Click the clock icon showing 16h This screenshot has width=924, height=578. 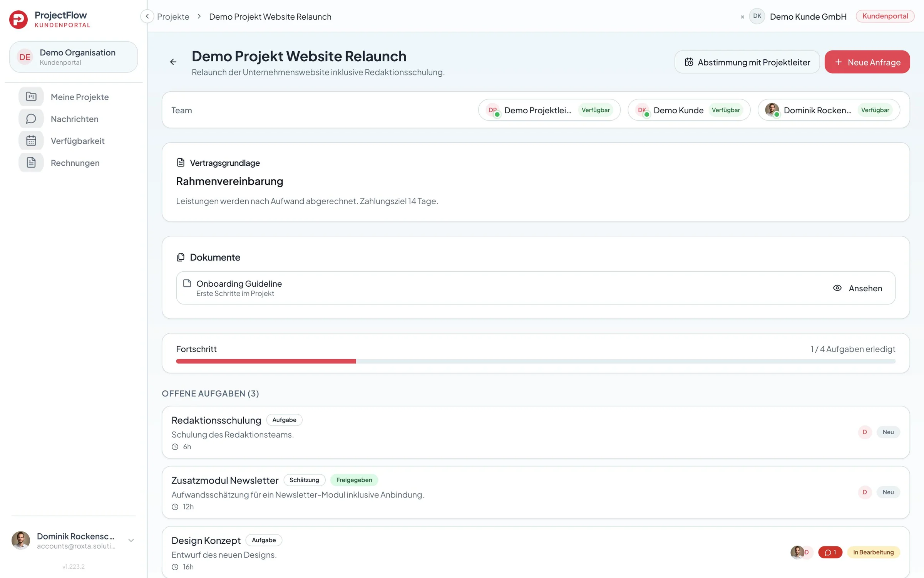[175, 567]
